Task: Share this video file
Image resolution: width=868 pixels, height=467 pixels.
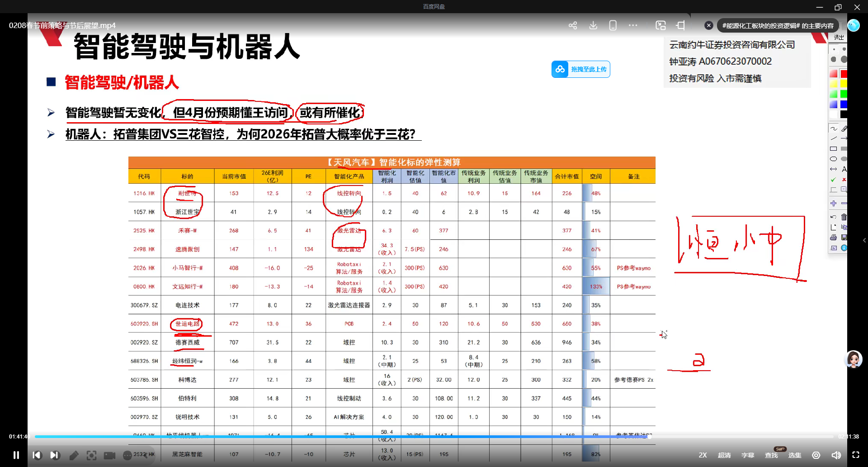Action: (x=573, y=25)
